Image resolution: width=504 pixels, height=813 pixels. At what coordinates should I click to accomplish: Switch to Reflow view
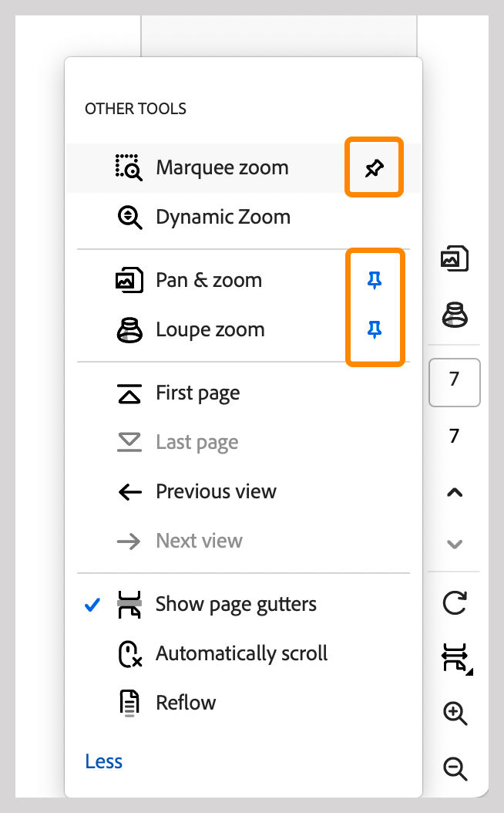(186, 703)
